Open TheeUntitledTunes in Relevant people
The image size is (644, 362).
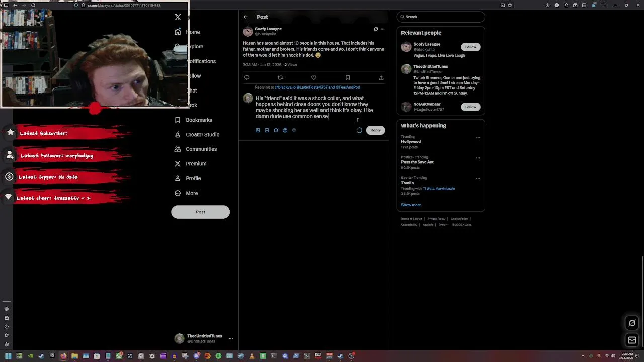430,66
